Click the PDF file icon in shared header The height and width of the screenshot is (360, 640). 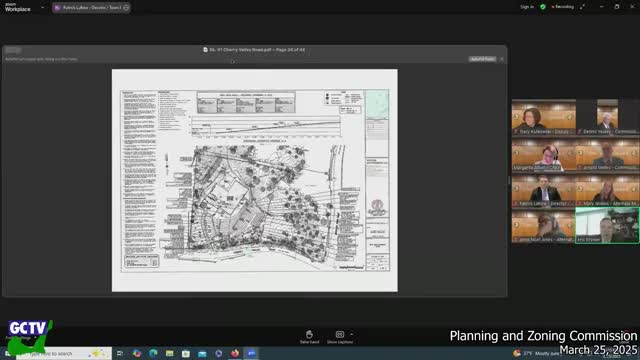tap(205, 50)
